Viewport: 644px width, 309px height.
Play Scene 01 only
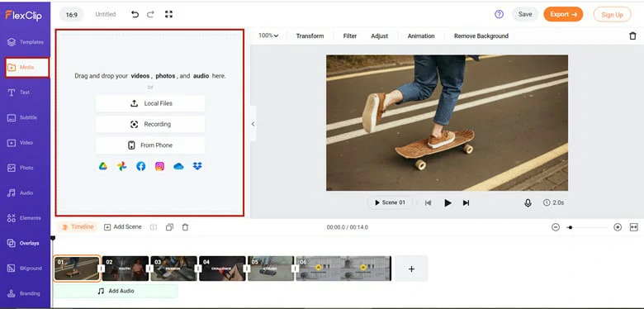pos(390,202)
